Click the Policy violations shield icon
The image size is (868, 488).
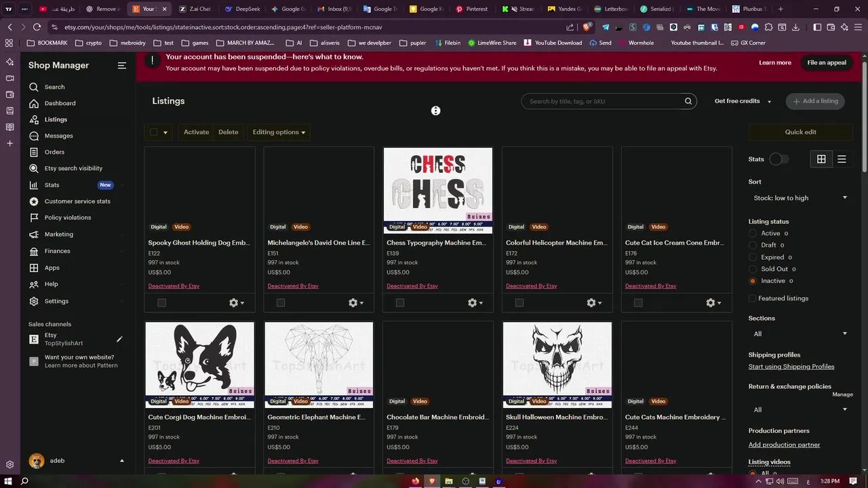click(34, 218)
